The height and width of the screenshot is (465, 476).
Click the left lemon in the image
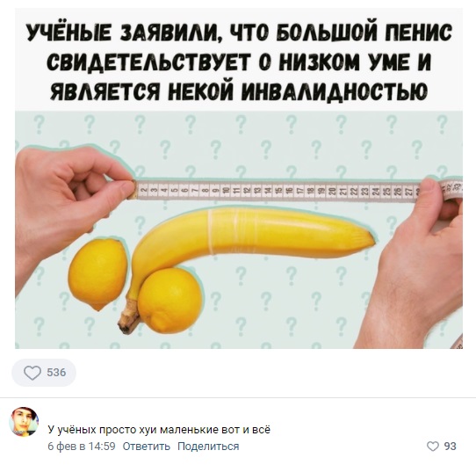click(x=97, y=273)
